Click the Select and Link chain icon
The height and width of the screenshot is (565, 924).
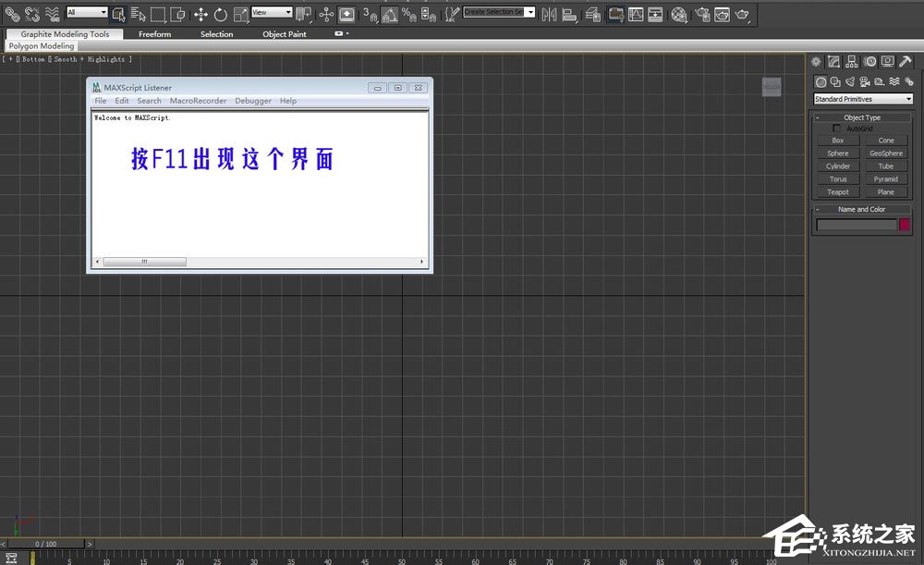click(12, 14)
